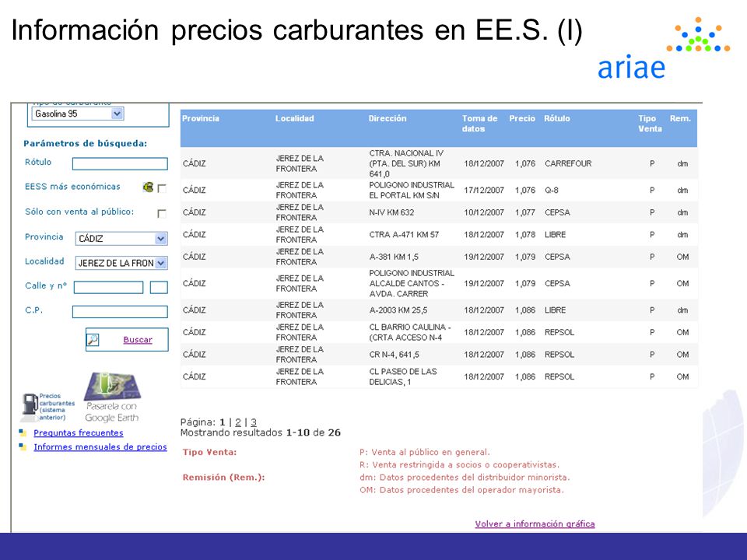Click the street number small field

pos(159,287)
